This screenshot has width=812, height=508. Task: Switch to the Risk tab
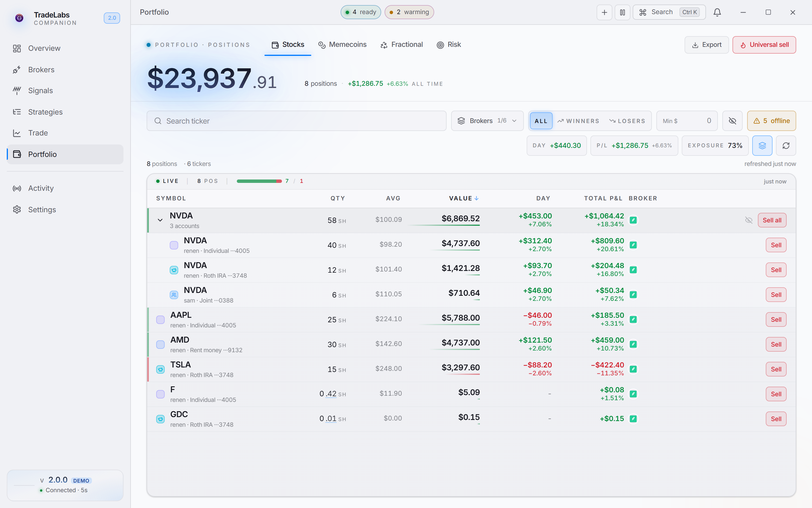point(449,45)
